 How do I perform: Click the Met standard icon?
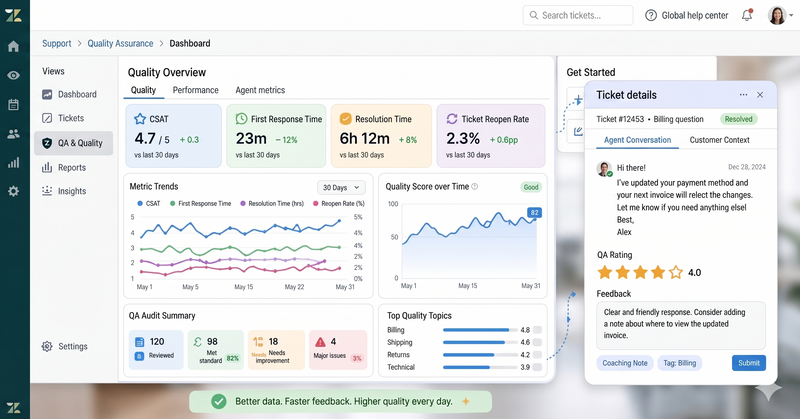point(197,341)
